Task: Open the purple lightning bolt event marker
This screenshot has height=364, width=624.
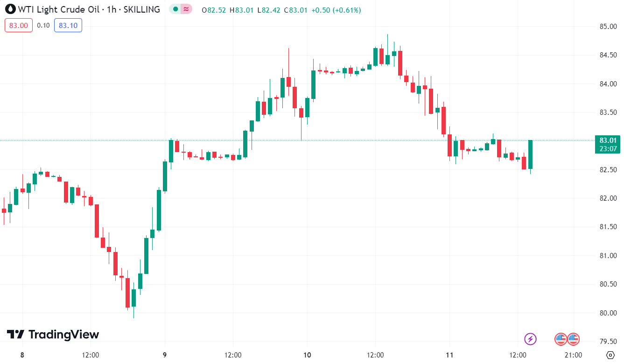Action: coord(531,339)
